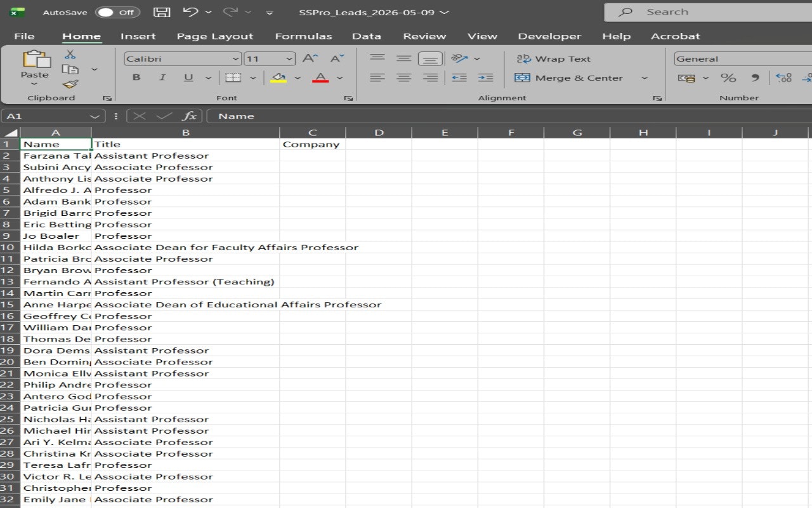Click the Percent Style icon

tap(728, 77)
